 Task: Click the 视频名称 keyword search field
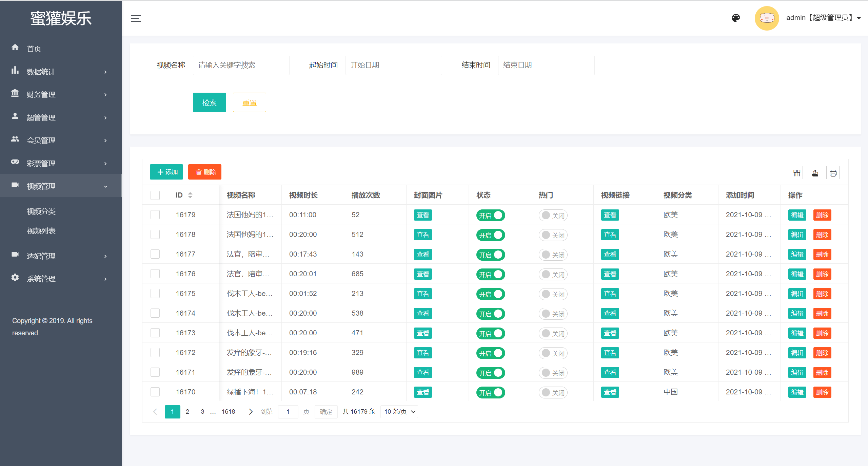pyautogui.click(x=241, y=65)
